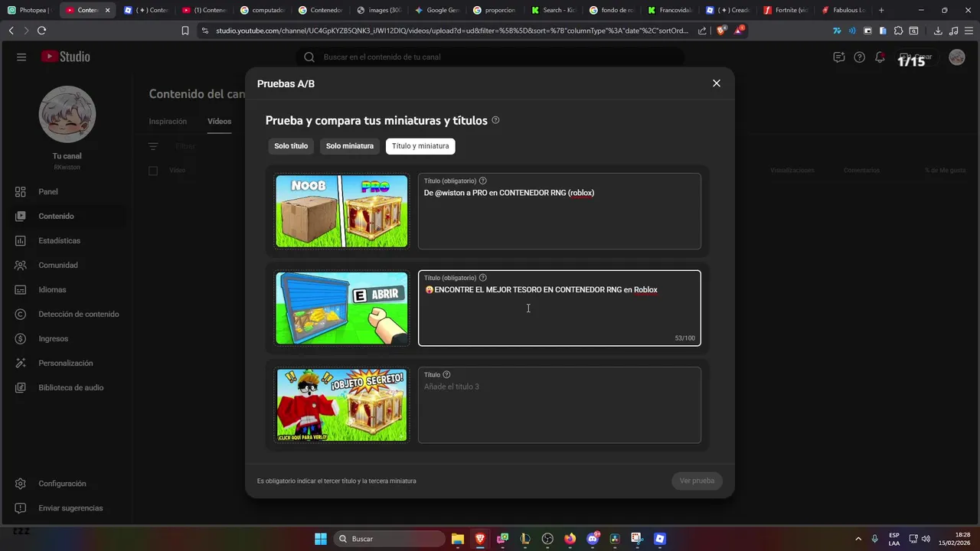Click the volume icon in the system tray
This screenshot has height=551, width=980.
(926, 539)
